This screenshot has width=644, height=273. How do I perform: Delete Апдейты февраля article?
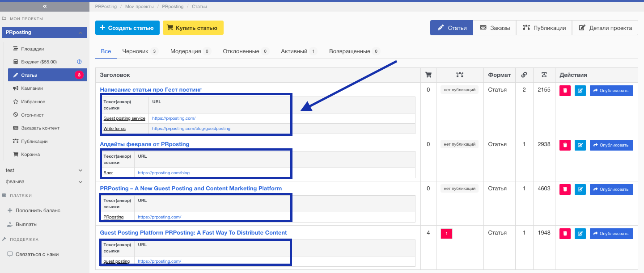coord(565,145)
